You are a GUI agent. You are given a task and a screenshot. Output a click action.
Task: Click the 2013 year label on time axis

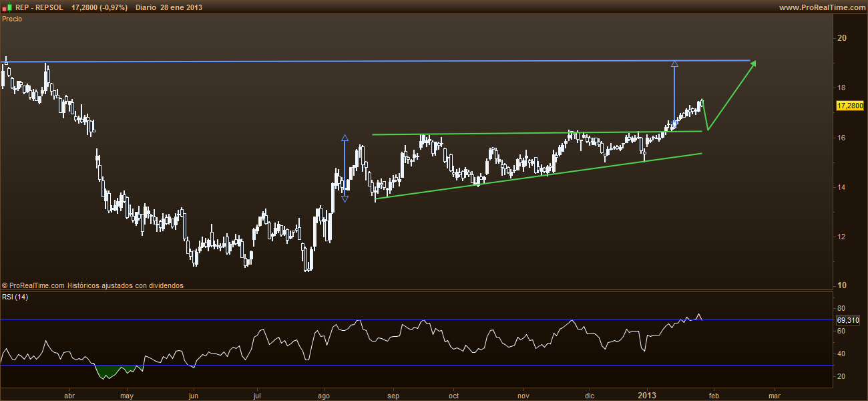tap(648, 396)
